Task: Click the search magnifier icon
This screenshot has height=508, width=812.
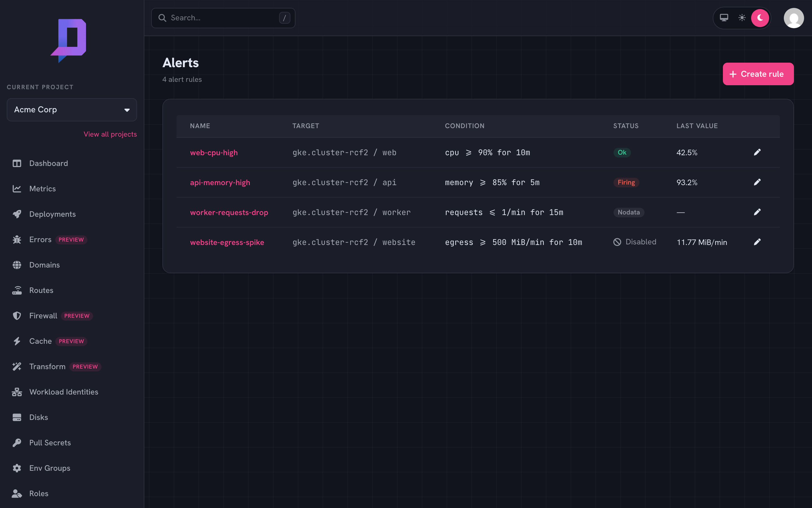Action: pos(162,18)
